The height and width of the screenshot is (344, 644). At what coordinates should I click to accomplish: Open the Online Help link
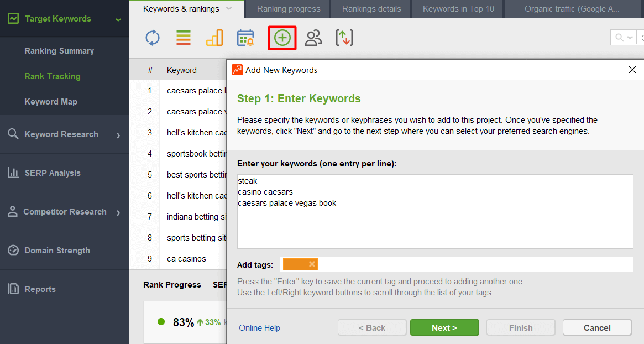pos(259,328)
